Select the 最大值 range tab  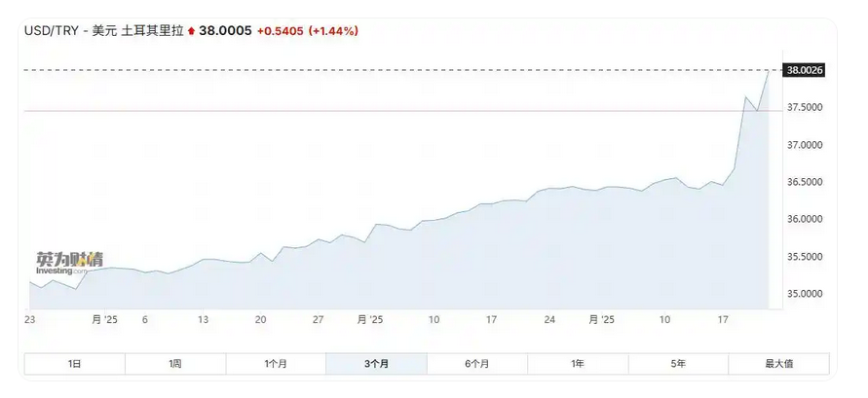(778, 363)
